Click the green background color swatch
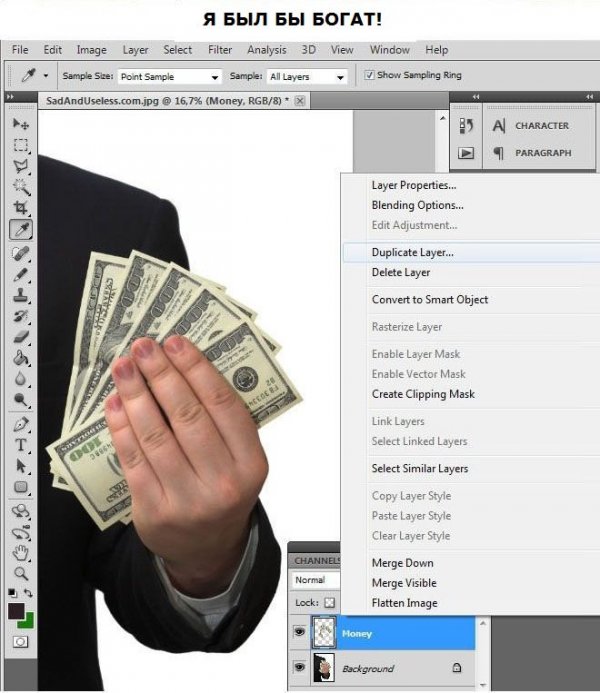This screenshot has height=693, width=600. click(29, 622)
